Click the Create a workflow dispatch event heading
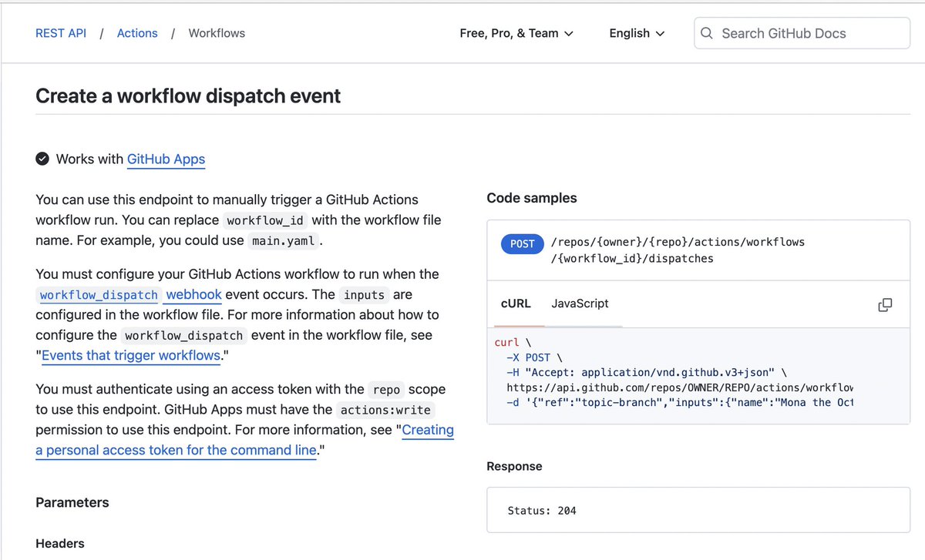925x560 pixels. [x=188, y=96]
